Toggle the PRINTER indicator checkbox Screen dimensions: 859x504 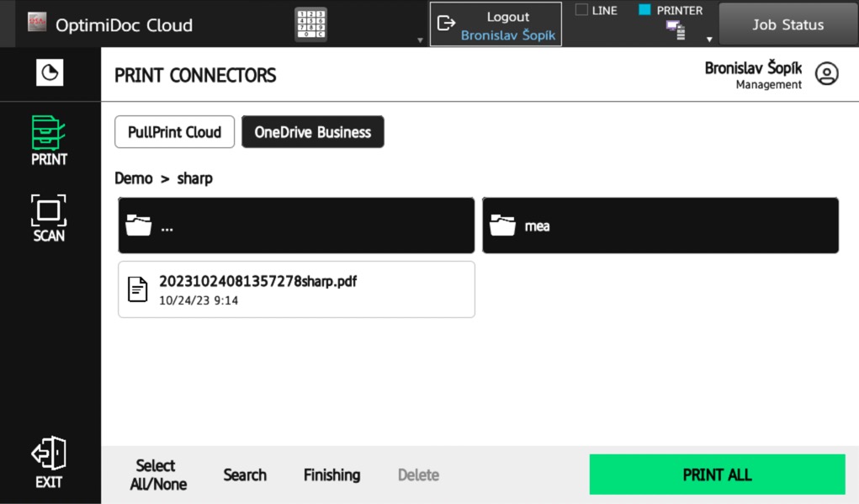[x=645, y=11]
